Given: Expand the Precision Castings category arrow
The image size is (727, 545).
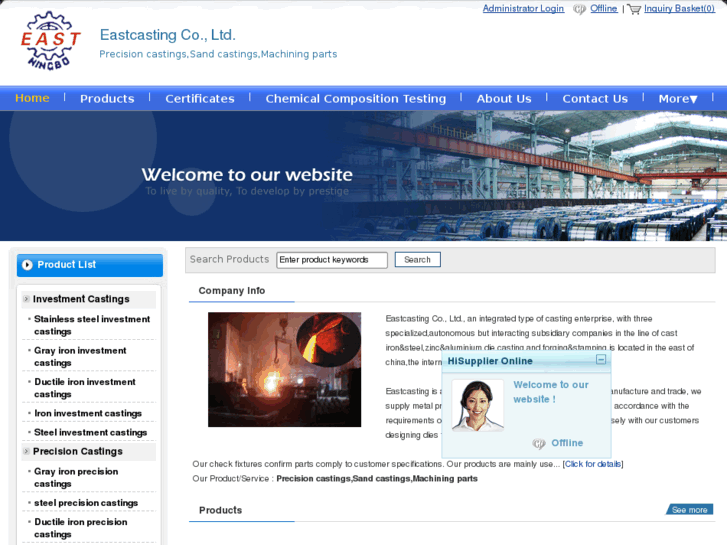Looking at the screenshot, I should coord(26,451).
